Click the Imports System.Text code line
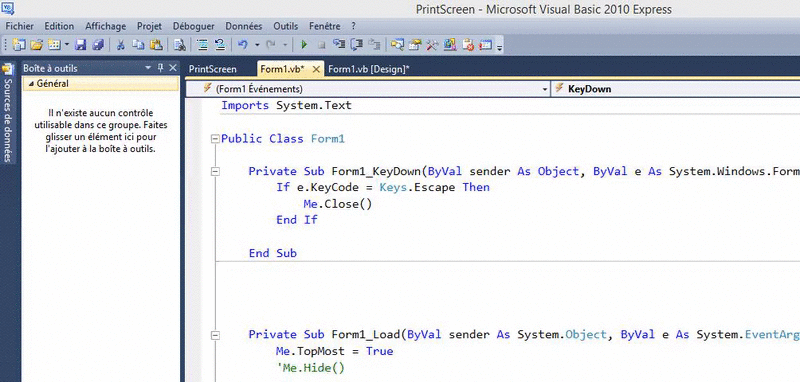This screenshot has width=800, height=382. coord(286,106)
